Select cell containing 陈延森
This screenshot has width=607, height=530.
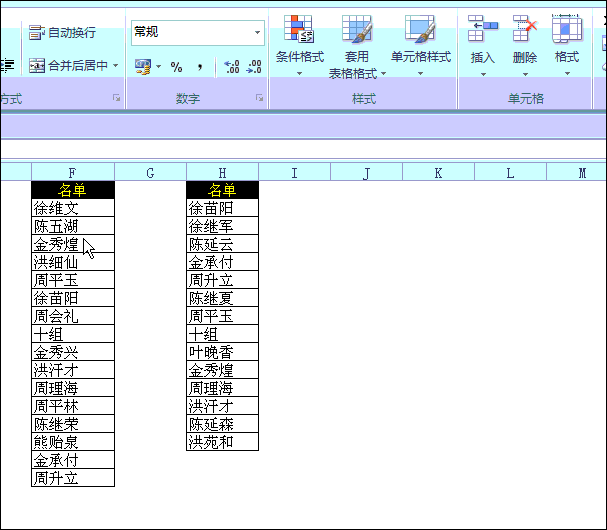pos(222,424)
